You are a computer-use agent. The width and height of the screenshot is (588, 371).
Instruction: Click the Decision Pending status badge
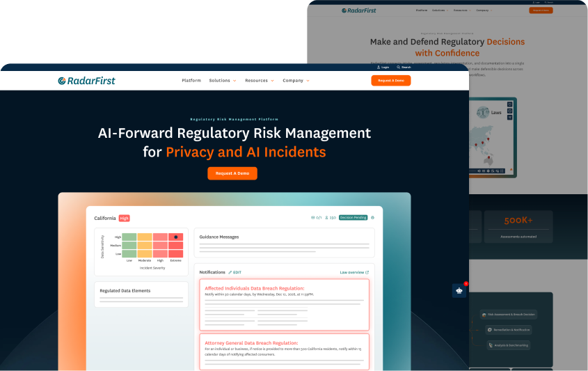coord(353,218)
